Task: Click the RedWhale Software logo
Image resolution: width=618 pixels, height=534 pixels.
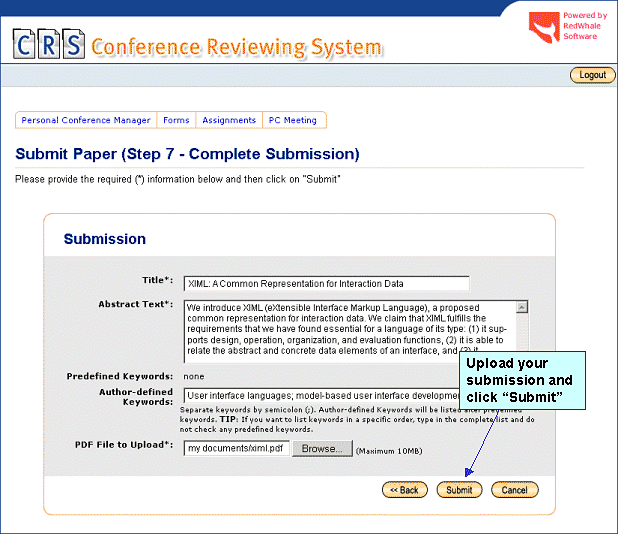Action: pyautogui.click(x=544, y=27)
